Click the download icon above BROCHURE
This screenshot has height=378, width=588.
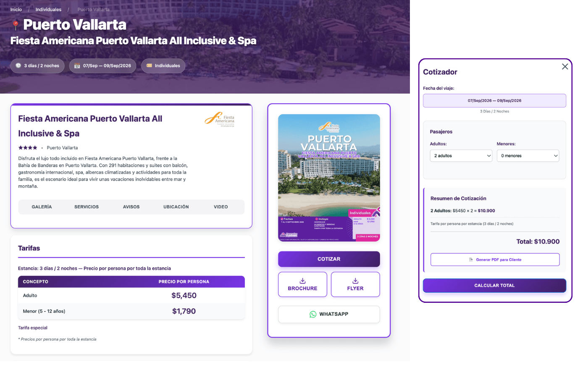click(302, 281)
